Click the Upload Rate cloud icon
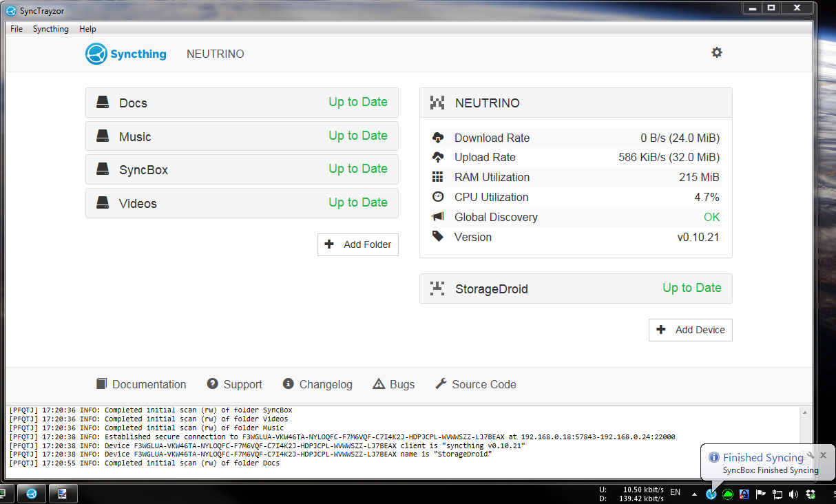The width and height of the screenshot is (836, 504). (x=438, y=157)
